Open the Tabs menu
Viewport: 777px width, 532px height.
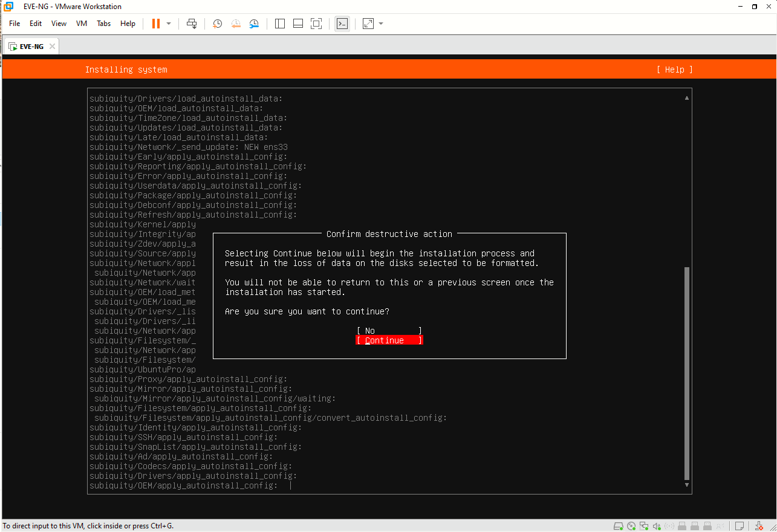[x=104, y=24]
